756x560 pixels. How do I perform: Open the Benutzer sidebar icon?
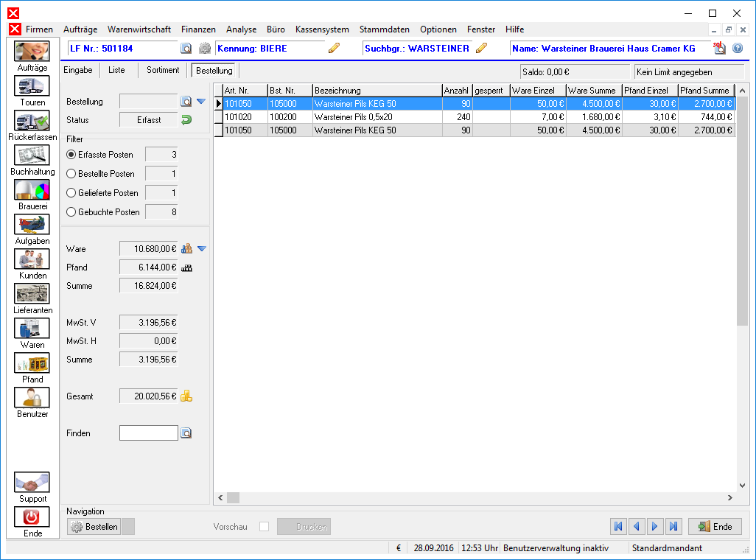tap(32, 398)
